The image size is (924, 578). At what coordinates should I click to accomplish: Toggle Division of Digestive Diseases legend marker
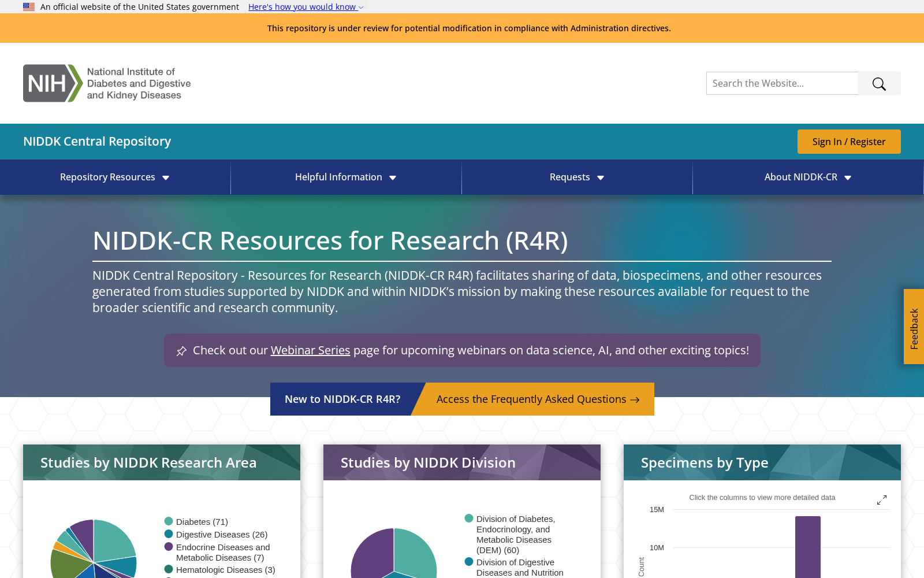[469, 562]
